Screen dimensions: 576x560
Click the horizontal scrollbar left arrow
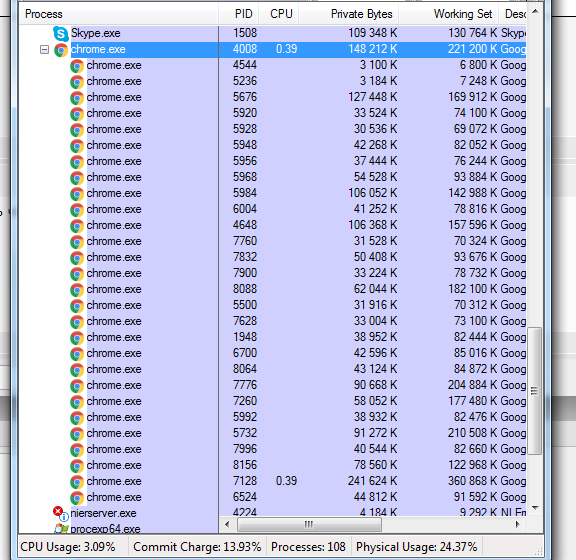227,524
